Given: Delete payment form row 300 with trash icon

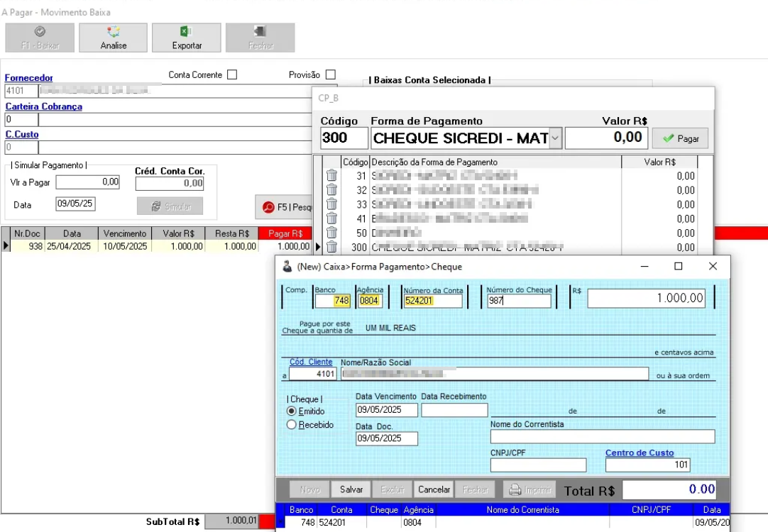Looking at the screenshot, I should [x=331, y=247].
